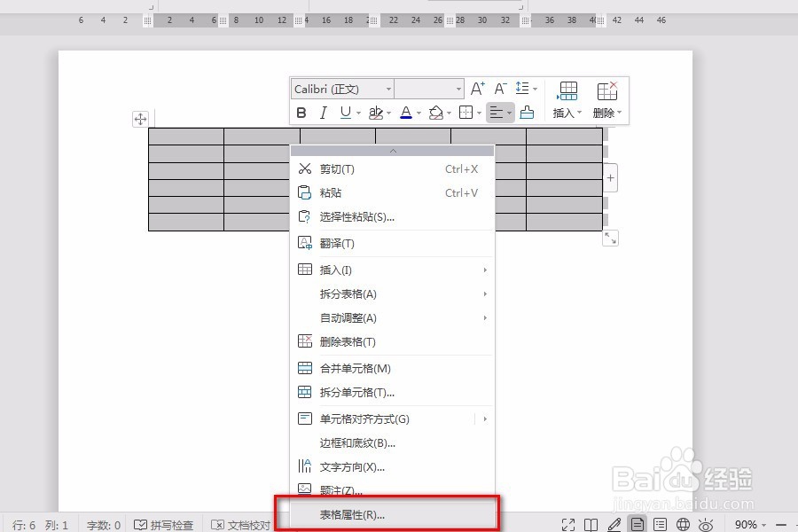Decrease font size with A- icon

coord(500,89)
